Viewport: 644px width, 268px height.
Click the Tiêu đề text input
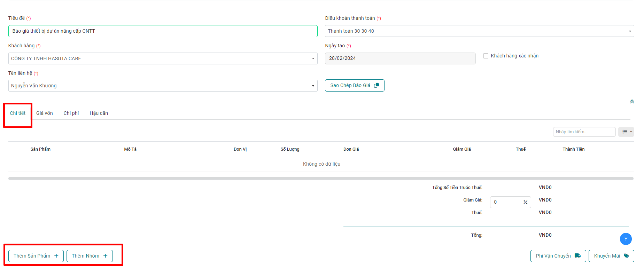163,31
